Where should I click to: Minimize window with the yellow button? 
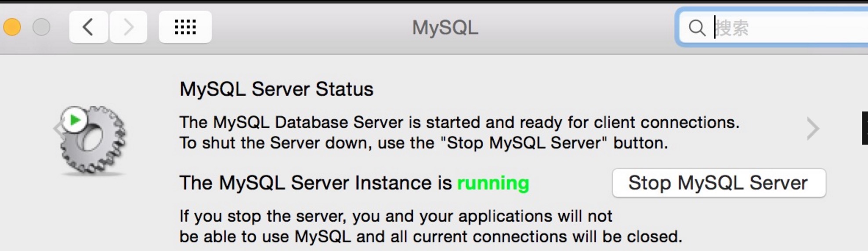pyautogui.click(x=12, y=27)
